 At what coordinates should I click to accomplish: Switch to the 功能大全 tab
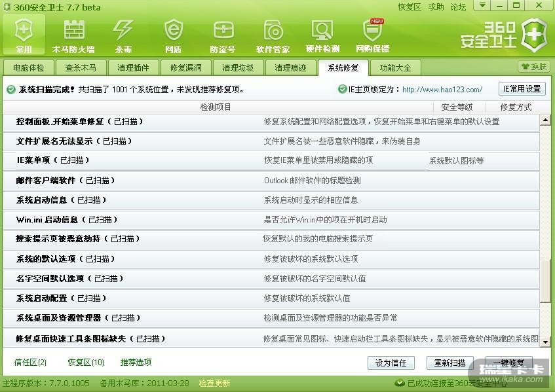(395, 67)
